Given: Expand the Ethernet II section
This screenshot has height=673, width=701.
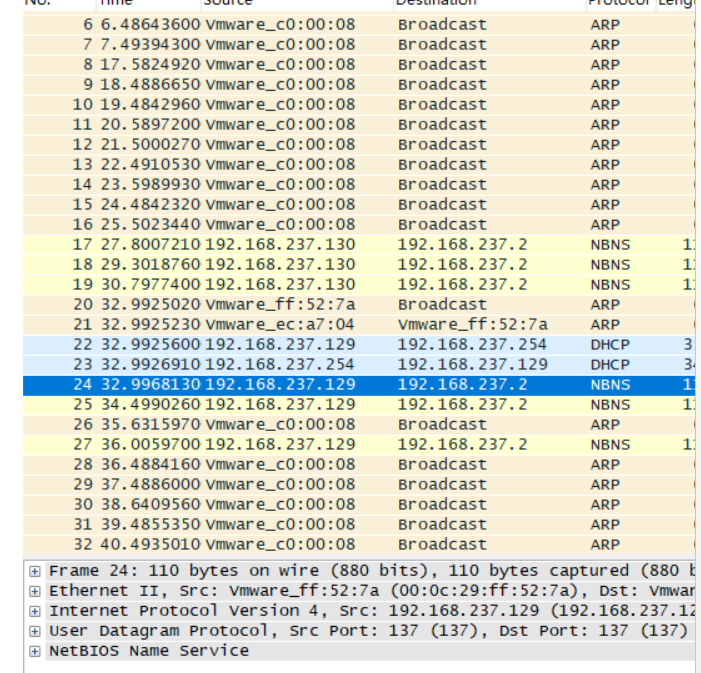Looking at the screenshot, I should (34, 592).
